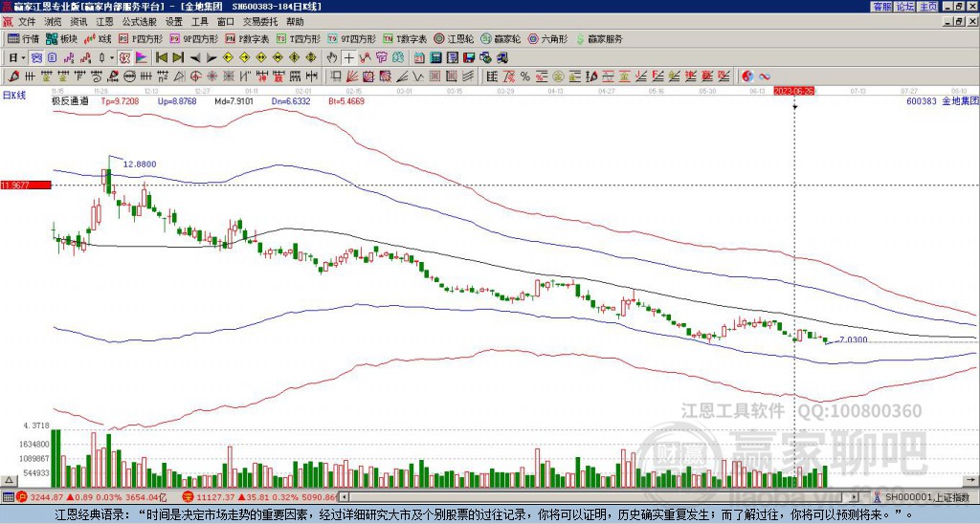This screenshot has height=524, width=980.
Task: Open the 9T四方形 tool
Action: pos(352,39)
